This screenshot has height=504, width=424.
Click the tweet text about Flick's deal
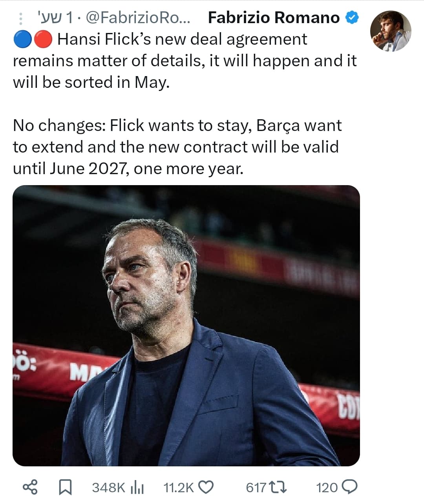click(x=185, y=104)
